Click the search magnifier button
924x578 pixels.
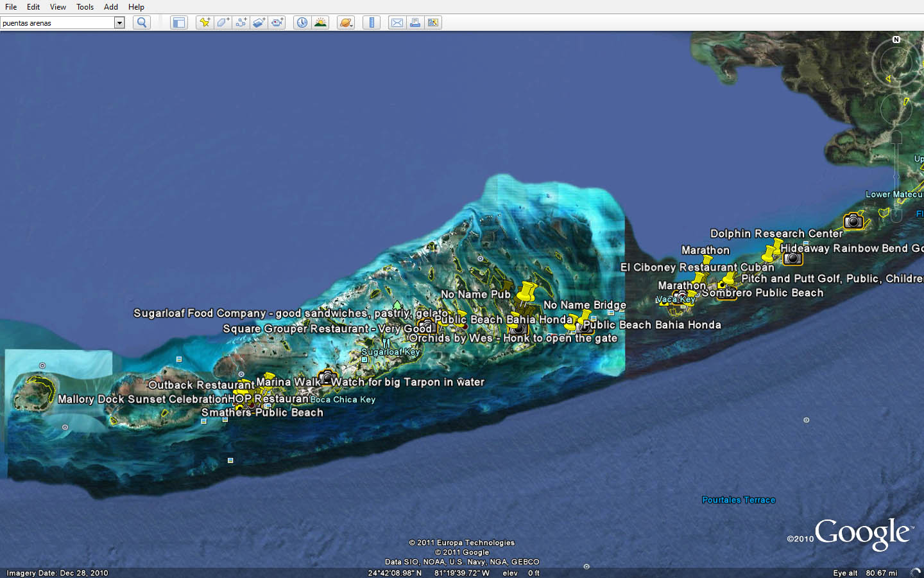pos(142,22)
